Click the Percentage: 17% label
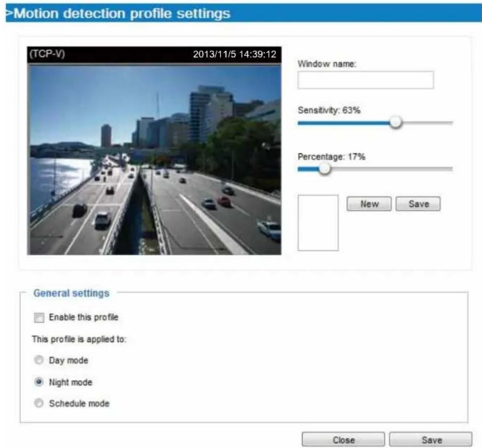This screenshot has height=448, width=482. pyautogui.click(x=331, y=157)
